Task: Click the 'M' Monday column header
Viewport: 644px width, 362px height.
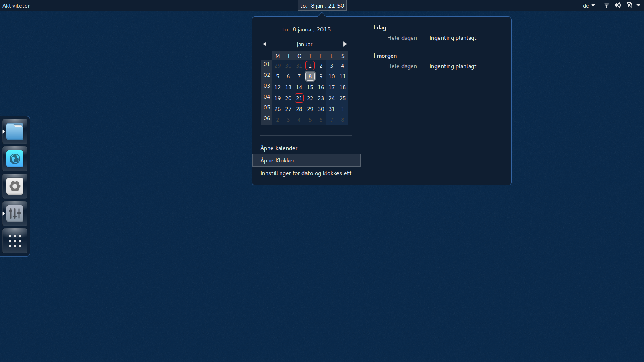Action: (277, 56)
